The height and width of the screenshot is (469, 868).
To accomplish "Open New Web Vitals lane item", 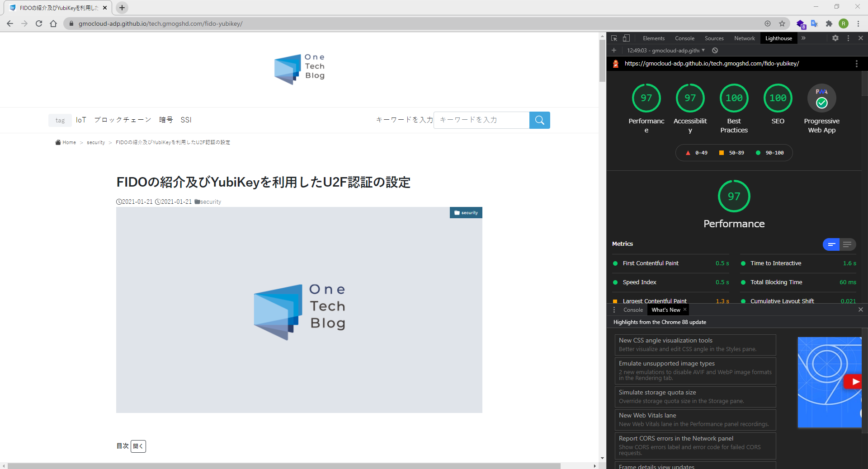I will click(695, 420).
